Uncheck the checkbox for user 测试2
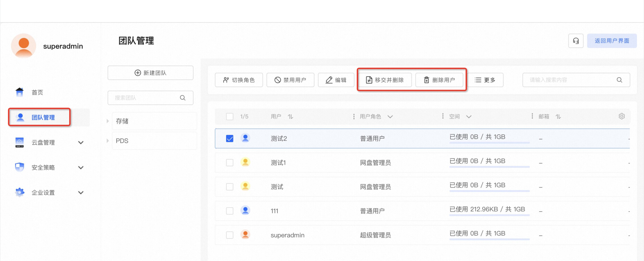 click(x=230, y=139)
